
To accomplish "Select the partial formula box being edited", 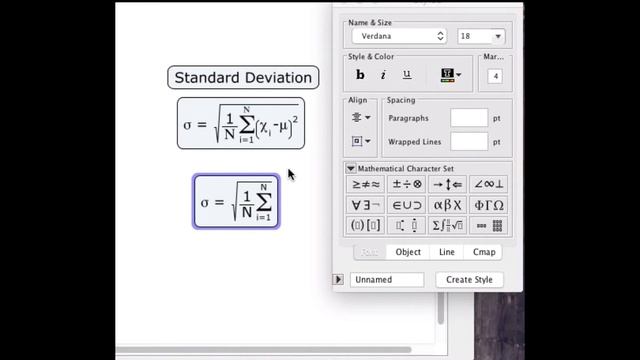I will click(236, 201).
